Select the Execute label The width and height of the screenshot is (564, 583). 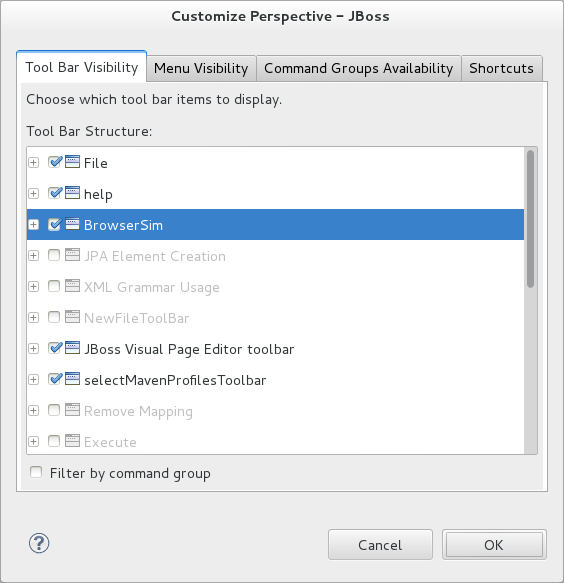tap(110, 442)
